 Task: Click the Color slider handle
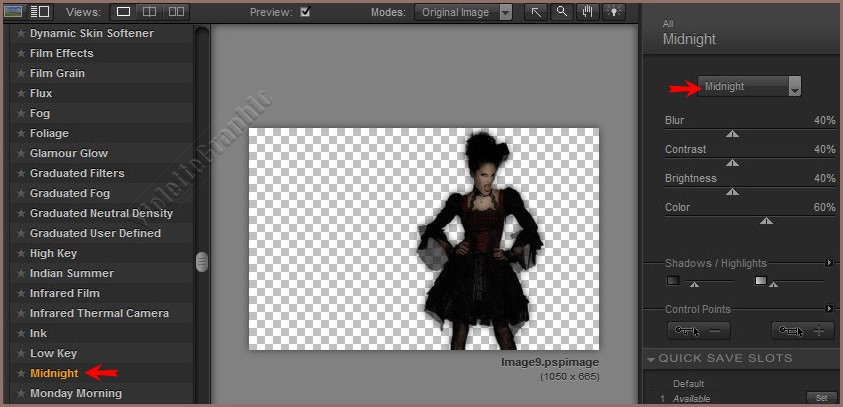coord(766,221)
